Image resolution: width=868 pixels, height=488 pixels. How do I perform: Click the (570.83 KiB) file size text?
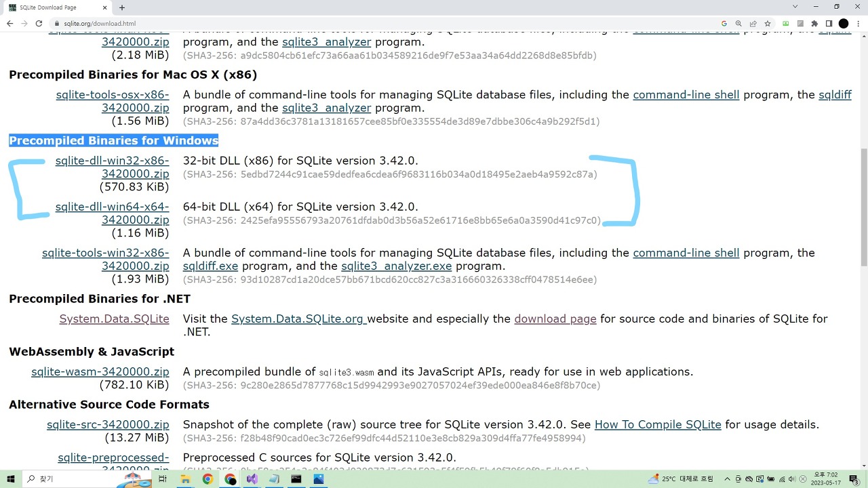coord(134,187)
